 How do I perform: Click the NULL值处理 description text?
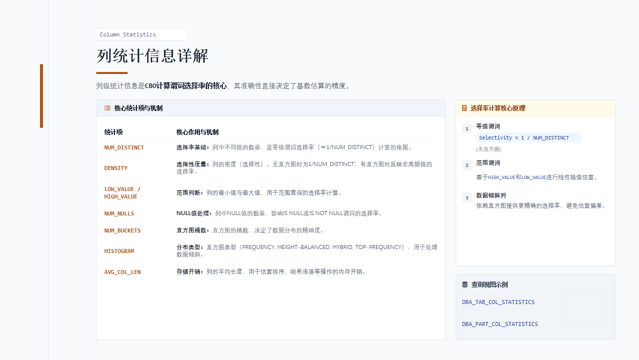(280, 213)
